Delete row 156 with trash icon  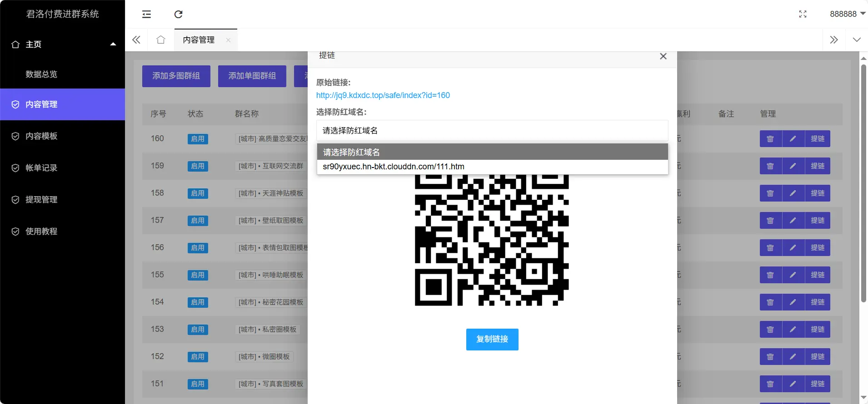(x=771, y=248)
